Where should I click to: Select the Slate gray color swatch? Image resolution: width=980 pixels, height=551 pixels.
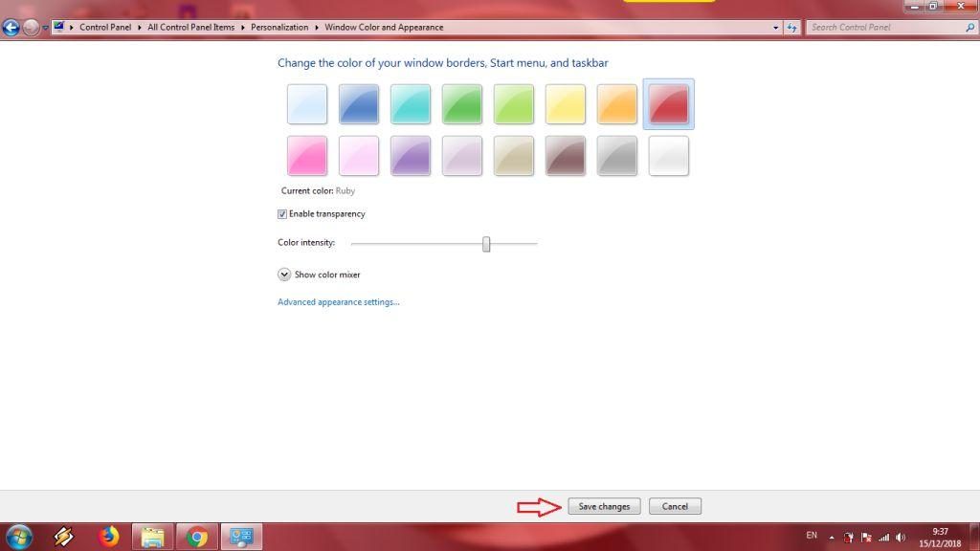pyautogui.click(x=617, y=156)
